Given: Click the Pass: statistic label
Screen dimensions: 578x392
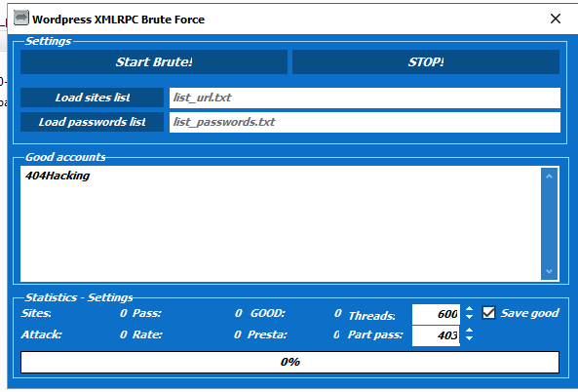Looking at the screenshot, I should tap(147, 313).
